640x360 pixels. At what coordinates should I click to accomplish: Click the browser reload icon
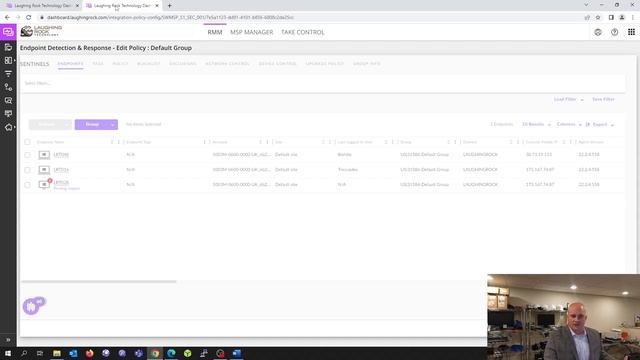(29, 18)
